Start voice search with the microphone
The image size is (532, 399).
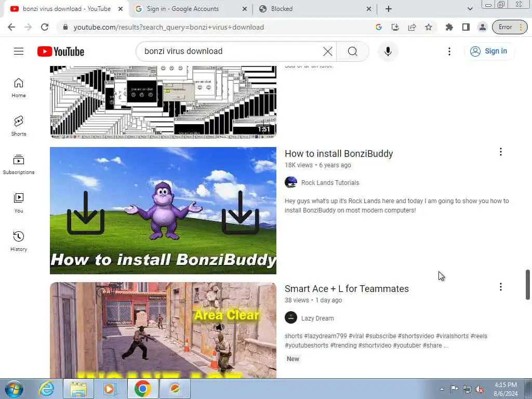pyautogui.click(x=388, y=51)
